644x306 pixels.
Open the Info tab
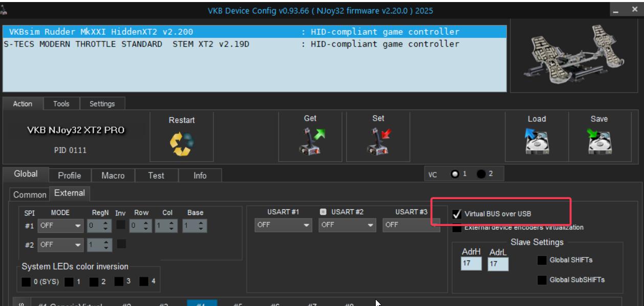pyautogui.click(x=200, y=176)
